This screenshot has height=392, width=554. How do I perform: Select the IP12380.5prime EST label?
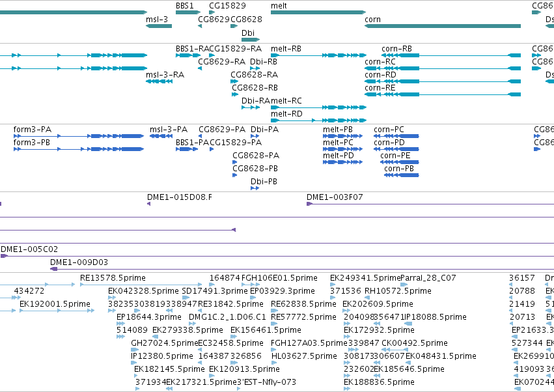(162, 356)
